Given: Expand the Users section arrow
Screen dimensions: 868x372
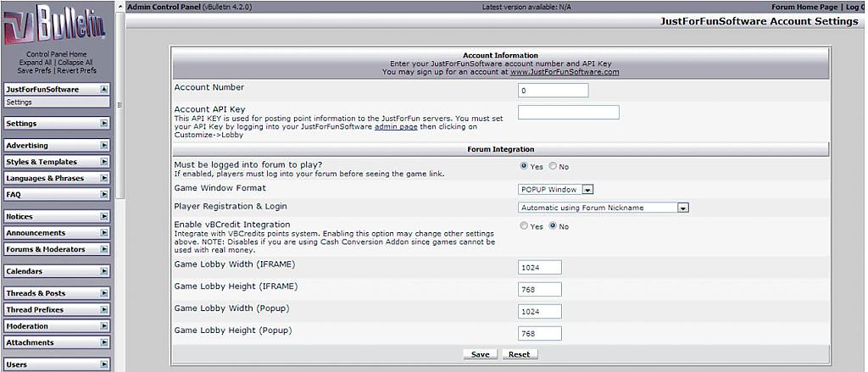Looking at the screenshot, I should pyautogui.click(x=104, y=364).
